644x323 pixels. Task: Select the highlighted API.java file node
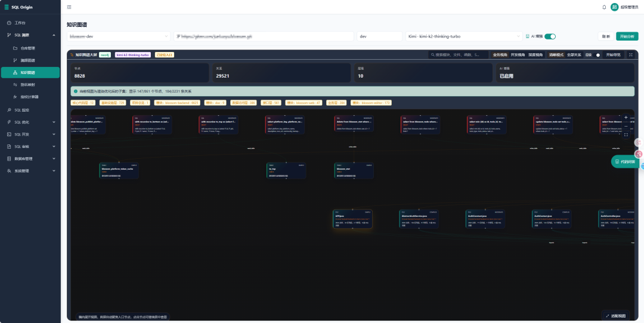pos(353,219)
